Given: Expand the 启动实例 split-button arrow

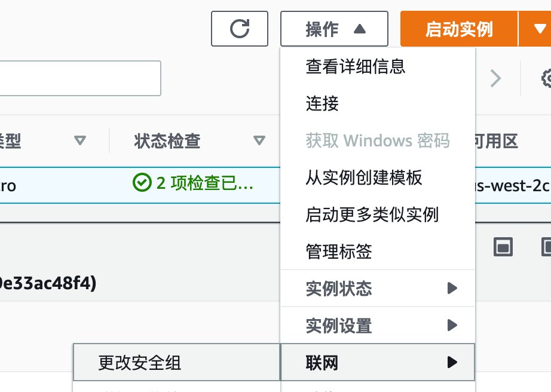Looking at the screenshot, I should pos(535,29).
